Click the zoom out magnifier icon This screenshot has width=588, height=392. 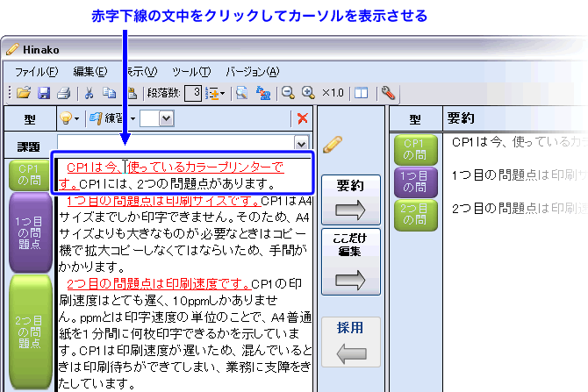coord(288,93)
